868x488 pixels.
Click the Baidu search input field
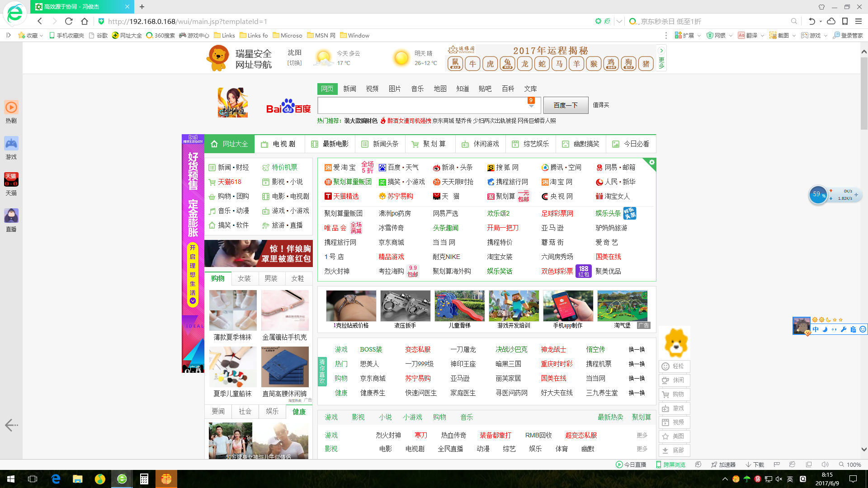point(420,105)
